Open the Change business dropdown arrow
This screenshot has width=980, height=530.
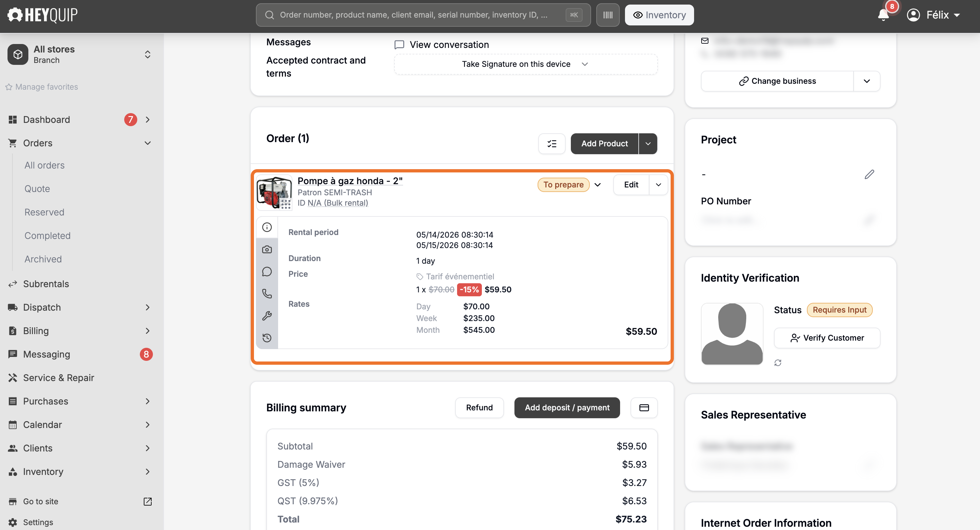pos(867,81)
